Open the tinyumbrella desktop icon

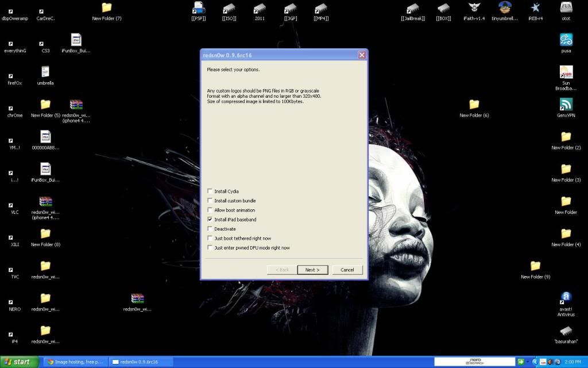click(x=505, y=11)
